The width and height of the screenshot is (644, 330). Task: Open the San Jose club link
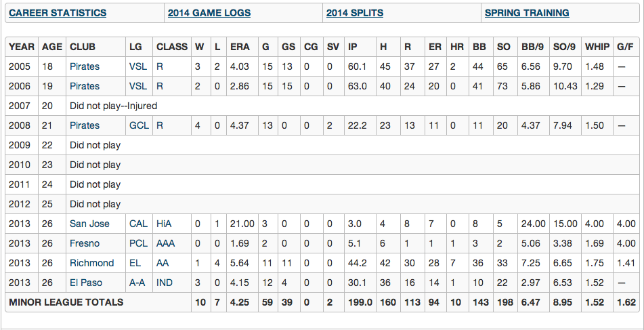[x=89, y=224]
